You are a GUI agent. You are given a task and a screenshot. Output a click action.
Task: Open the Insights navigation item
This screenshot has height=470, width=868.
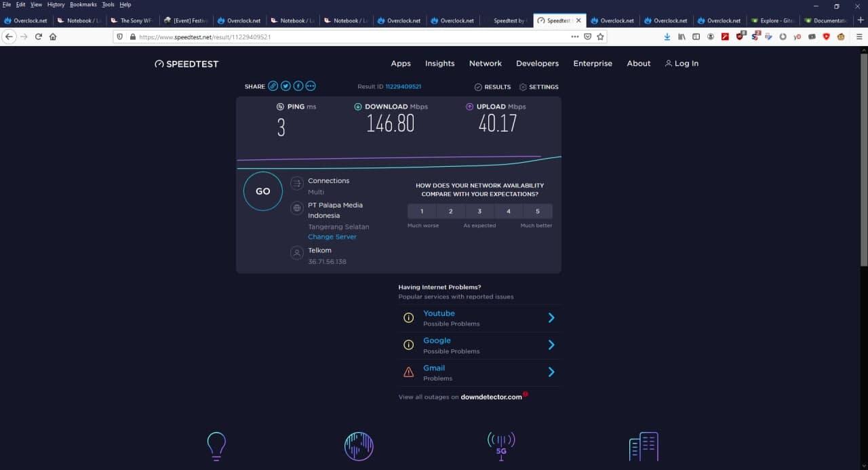pyautogui.click(x=439, y=63)
